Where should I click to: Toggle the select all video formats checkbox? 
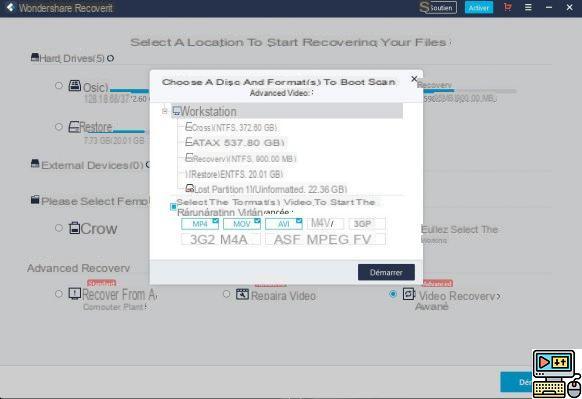click(173, 207)
